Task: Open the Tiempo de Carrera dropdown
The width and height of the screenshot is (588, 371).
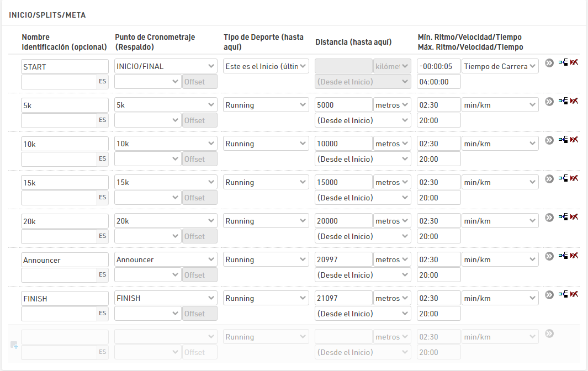Action: 500,66
